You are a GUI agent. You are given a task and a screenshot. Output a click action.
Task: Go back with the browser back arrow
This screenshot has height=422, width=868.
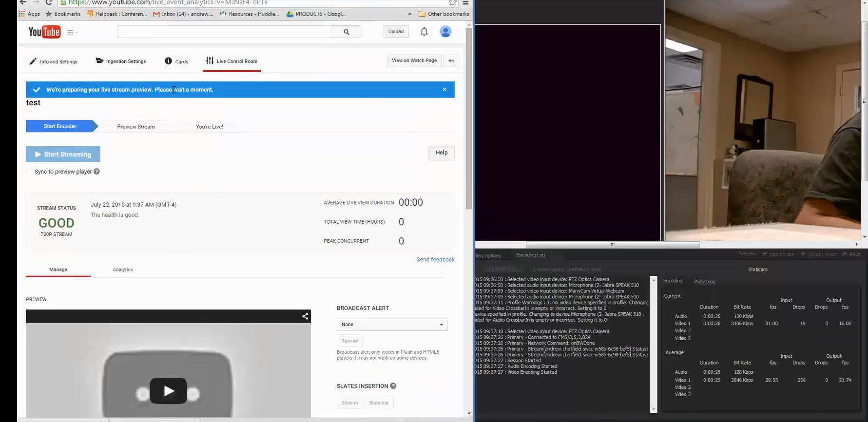point(23,2)
